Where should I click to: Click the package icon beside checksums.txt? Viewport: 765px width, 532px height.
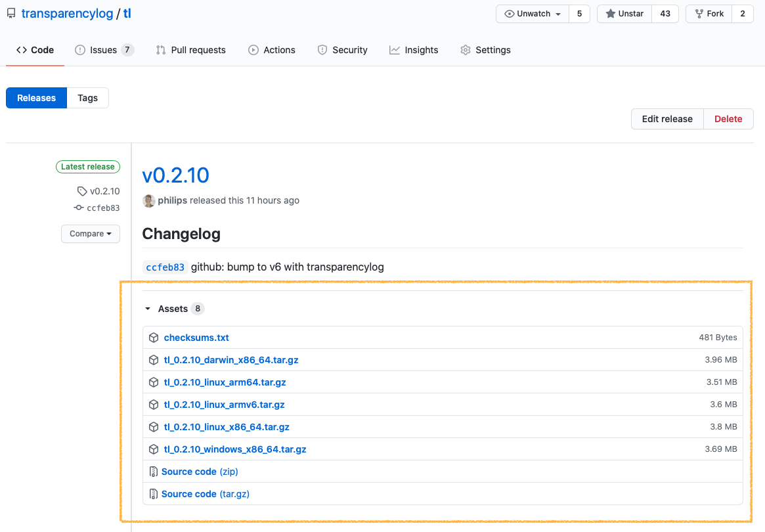tap(154, 338)
